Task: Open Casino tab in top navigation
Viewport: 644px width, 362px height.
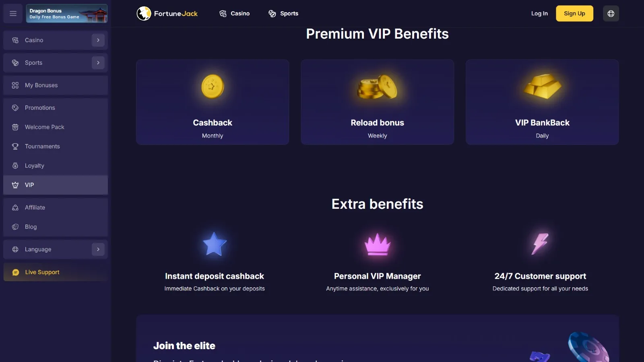Action: (x=235, y=14)
